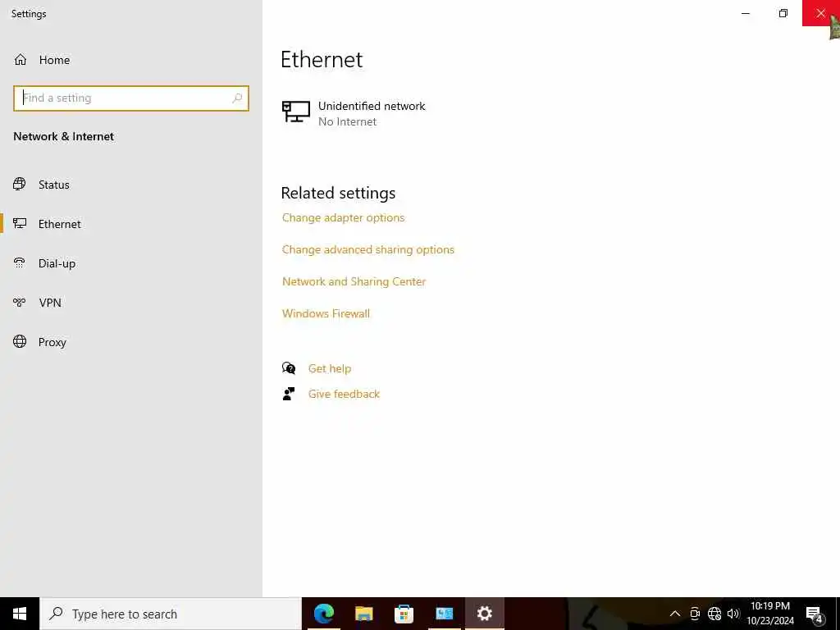Click the volume speaker tray icon

pos(733,614)
